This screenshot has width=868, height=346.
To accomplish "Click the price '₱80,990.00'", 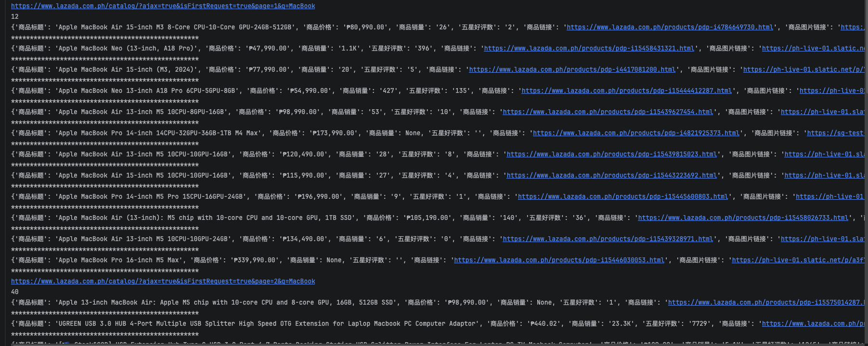I will [x=366, y=27].
